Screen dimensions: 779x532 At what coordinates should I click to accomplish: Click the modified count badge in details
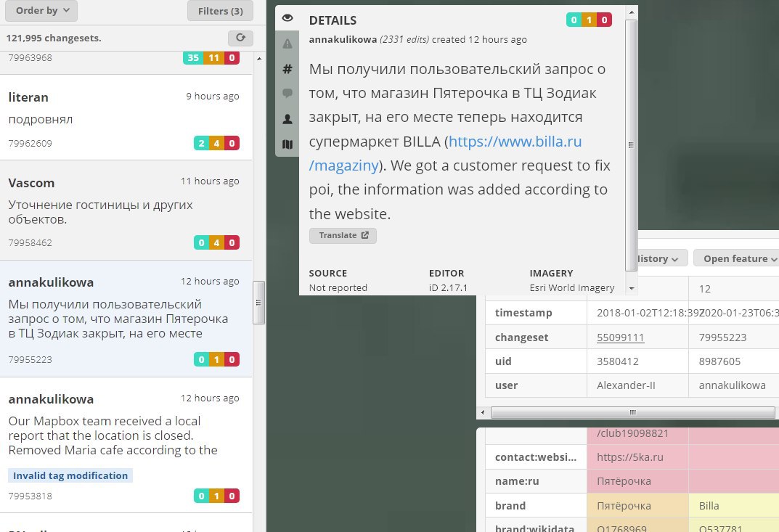tap(590, 20)
